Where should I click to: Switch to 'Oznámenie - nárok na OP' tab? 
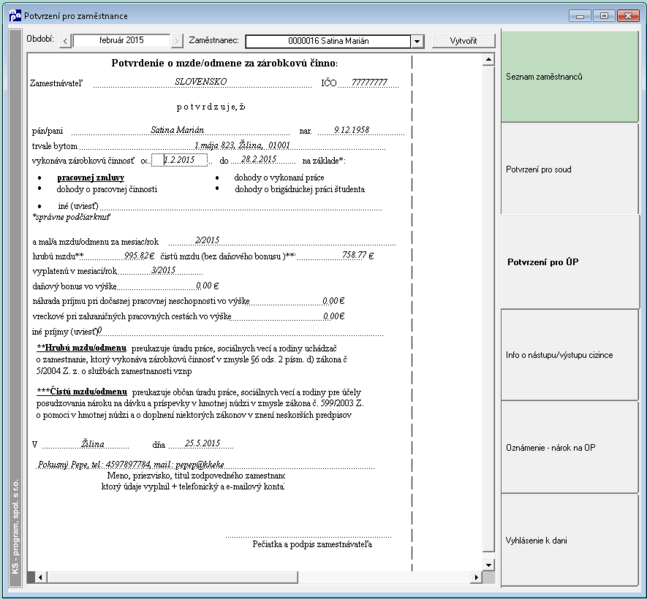point(569,448)
